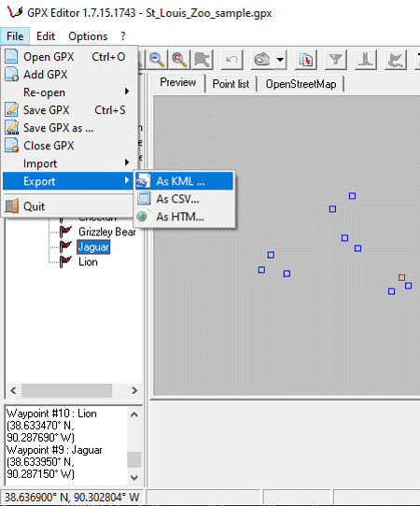Click the GPX Editor title bar icon
The height and width of the screenshot is (506, 420).
coord(15,11)
